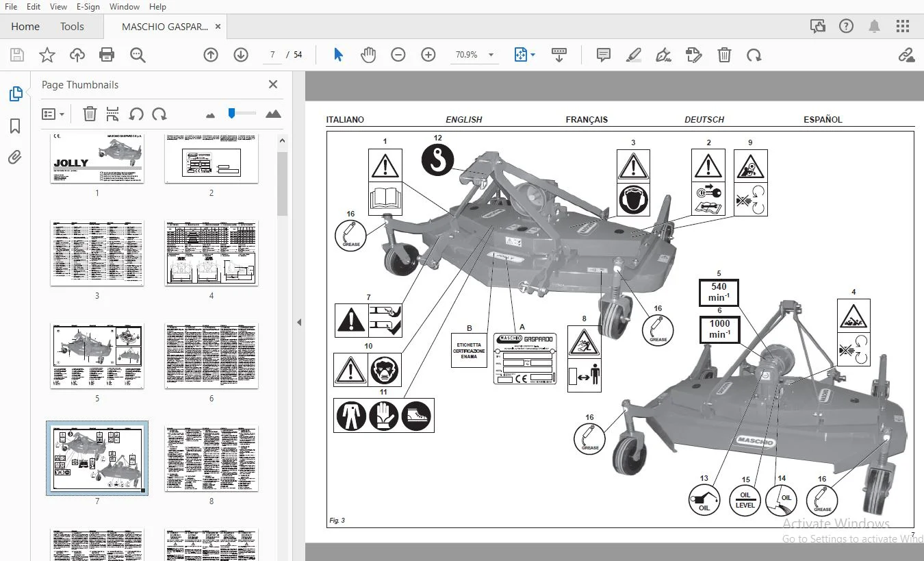Viewport: 924px width, 561px height.
Task: Select the MASCHIO GASPAR document tab
Action: (x=165, y=27)
